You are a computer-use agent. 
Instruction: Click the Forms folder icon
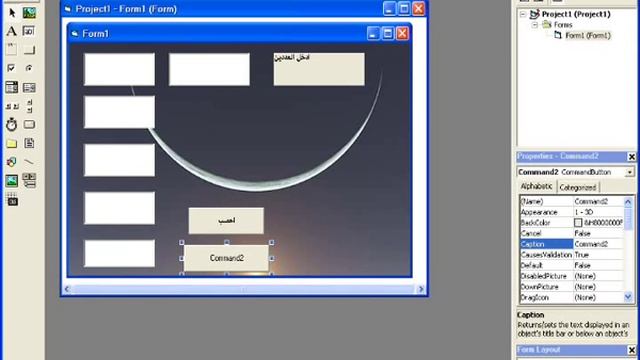547,25
